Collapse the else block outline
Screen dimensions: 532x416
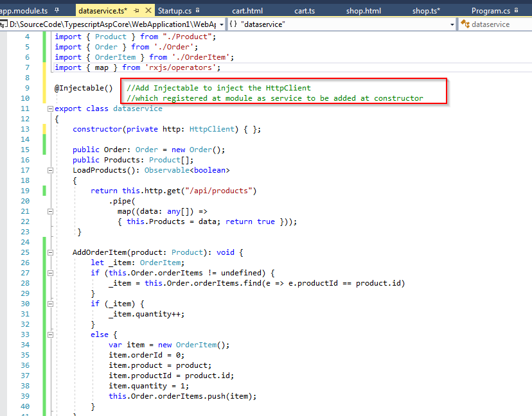pos(50,335)
